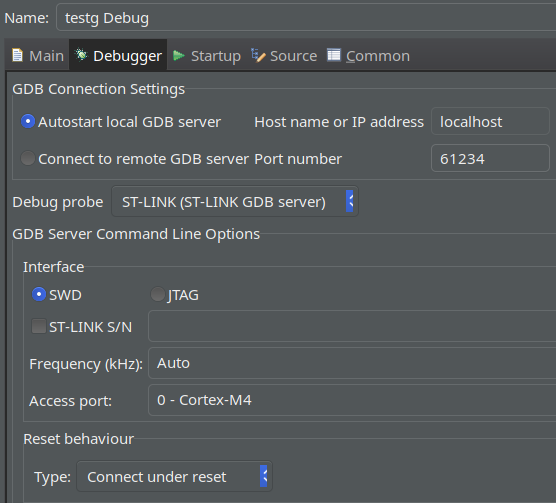Click the Common tab table icon
This screenshot has height=503, width=556.
[x=334, y=55]
